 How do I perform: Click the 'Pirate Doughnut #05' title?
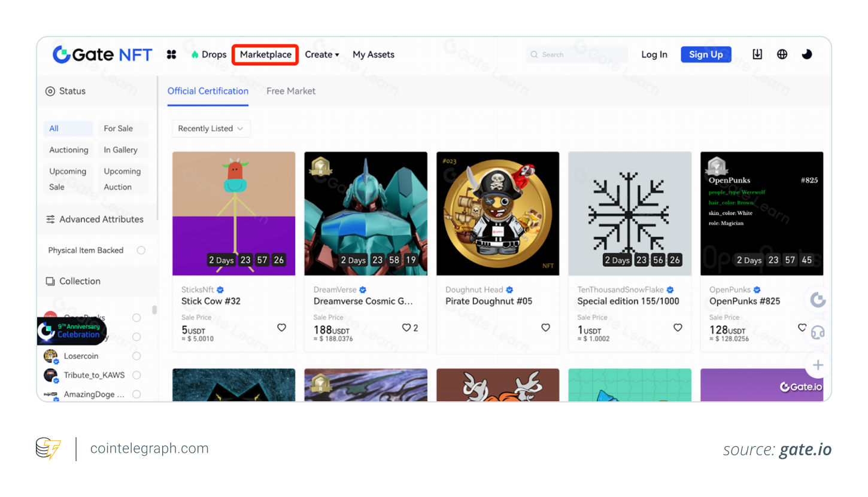coord(488,301)
